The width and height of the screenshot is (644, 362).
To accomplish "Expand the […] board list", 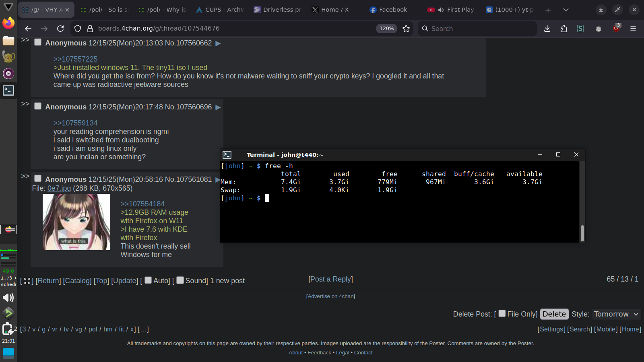I will [x=143, y=329].
